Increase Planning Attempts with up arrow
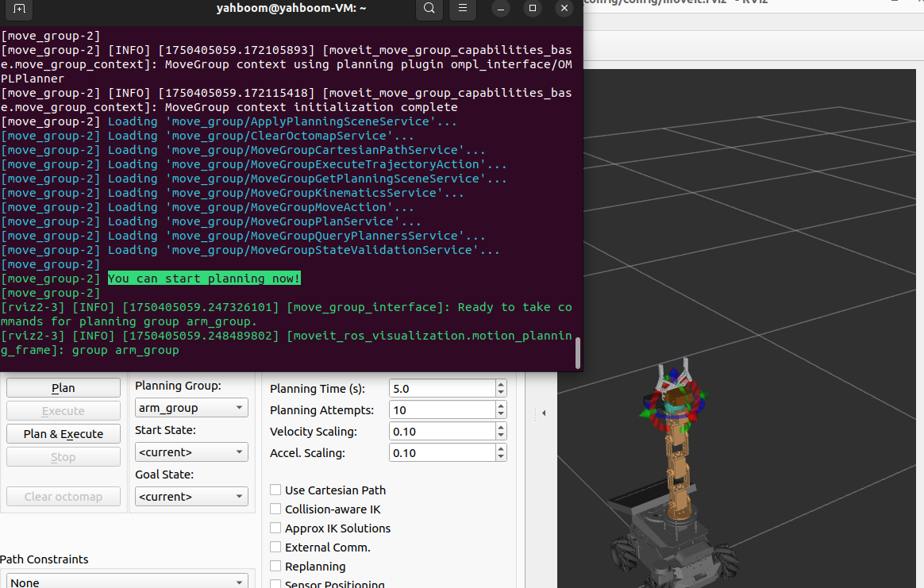Image resolution: width=924 pixels, height=588 pixels. tap(501, 406)
